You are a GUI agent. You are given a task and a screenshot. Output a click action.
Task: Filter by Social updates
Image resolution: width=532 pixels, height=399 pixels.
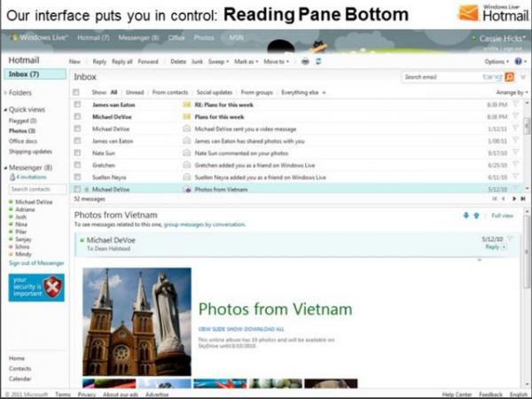point(215,92)
